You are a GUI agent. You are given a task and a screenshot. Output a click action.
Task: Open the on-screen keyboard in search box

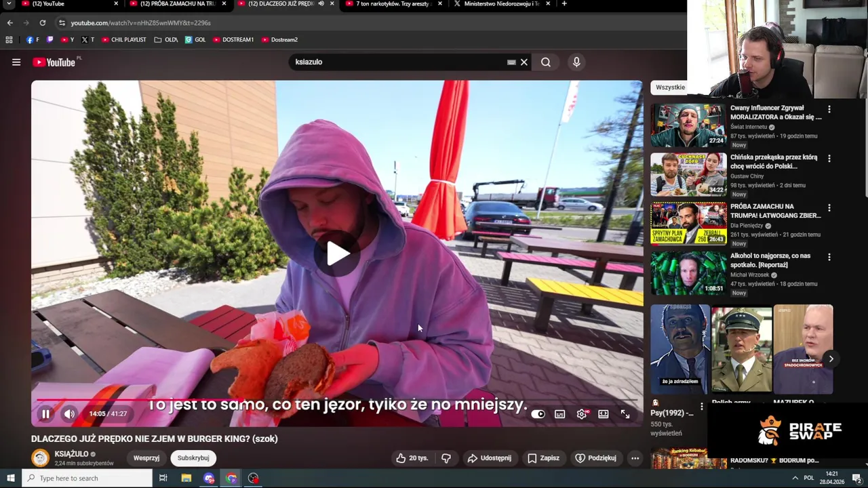(511, 62)
